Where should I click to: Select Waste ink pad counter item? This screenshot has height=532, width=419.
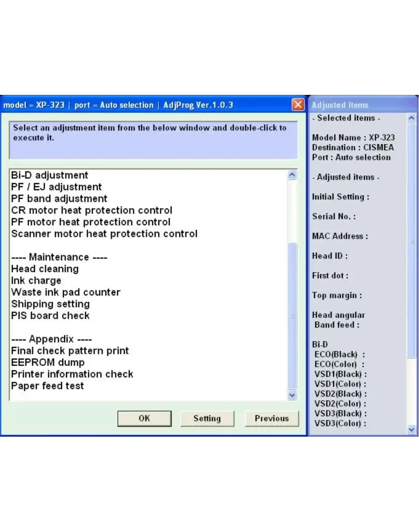(x=65, y=292)
